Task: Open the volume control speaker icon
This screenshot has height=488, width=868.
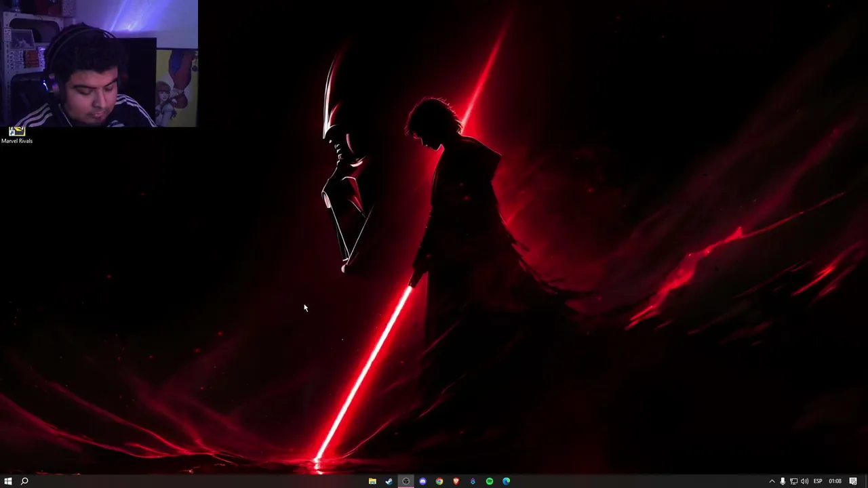Action: [804, 481]
